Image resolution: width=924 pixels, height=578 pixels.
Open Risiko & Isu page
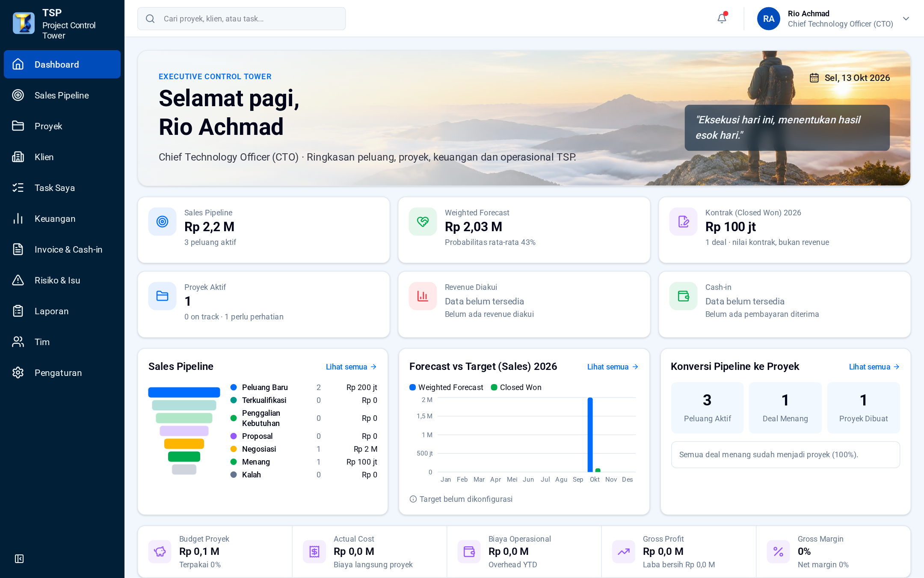click(62, 280)
